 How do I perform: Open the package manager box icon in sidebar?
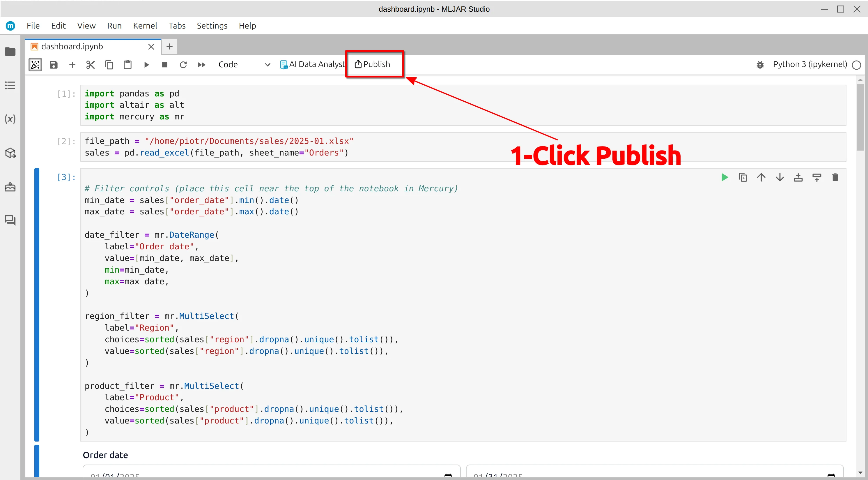10,153
